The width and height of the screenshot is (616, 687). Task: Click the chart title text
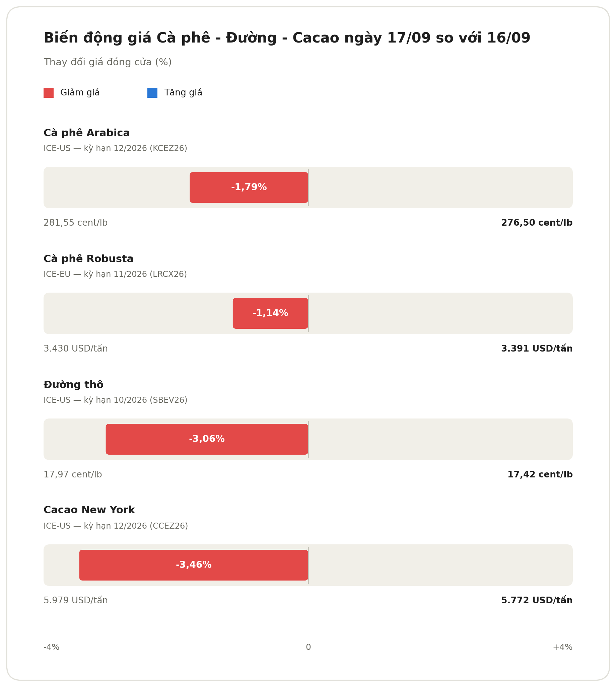(287, 38)
